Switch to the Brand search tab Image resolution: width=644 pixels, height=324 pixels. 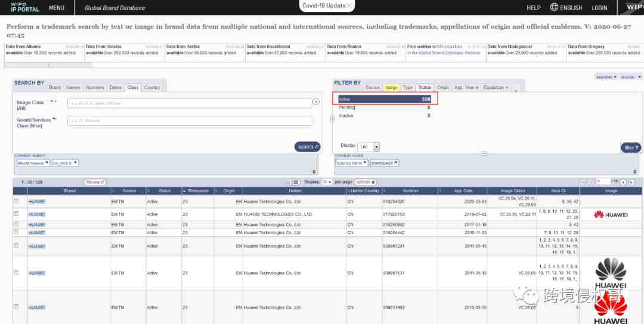[55, 88]
